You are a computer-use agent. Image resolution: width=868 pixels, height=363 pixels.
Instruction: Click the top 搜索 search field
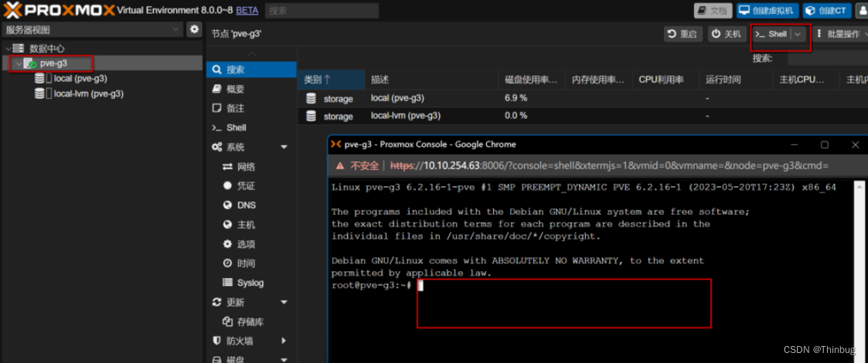coord(322,11)
